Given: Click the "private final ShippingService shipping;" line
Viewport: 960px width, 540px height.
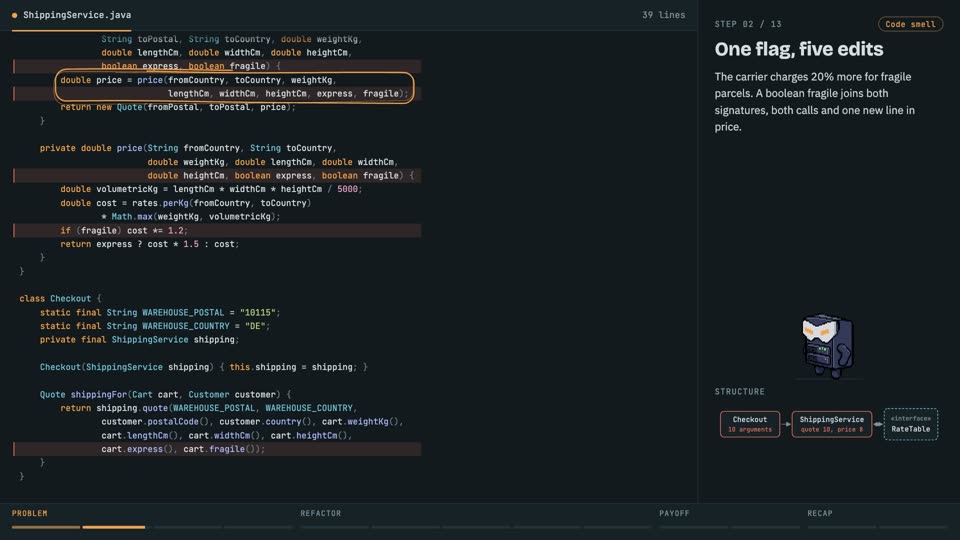Looking at the screenshot, I should click(x=140, y=339).
